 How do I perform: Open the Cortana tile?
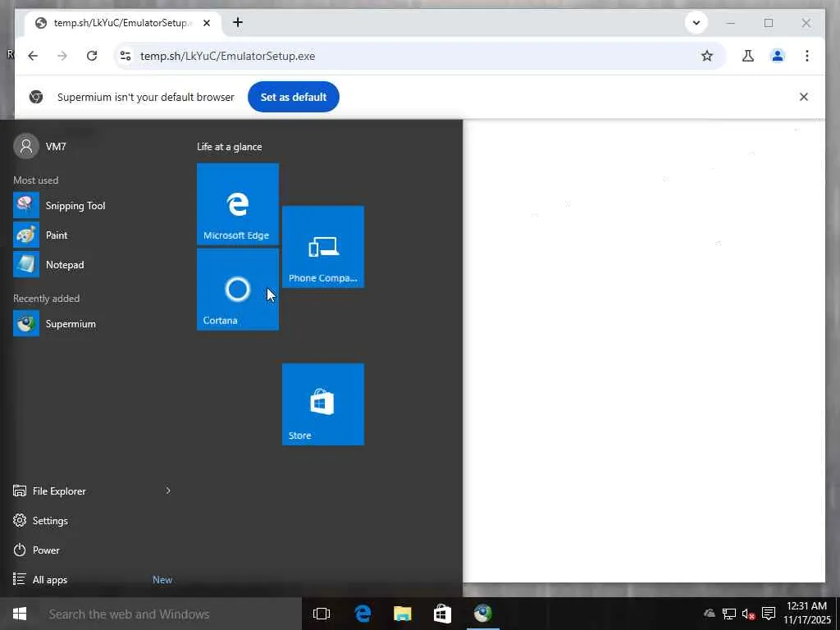(x=238, y=290)
